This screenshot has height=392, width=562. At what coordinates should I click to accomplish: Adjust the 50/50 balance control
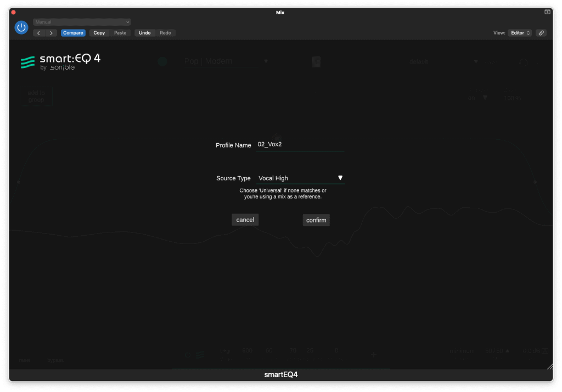[x=496, y=351]
